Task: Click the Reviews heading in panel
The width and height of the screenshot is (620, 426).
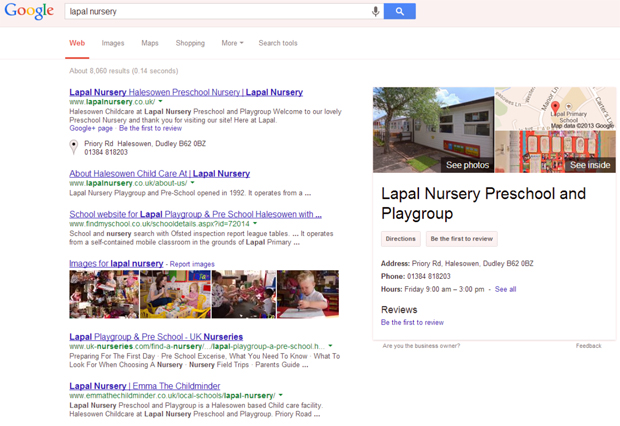Action: [x=399, y=310]
